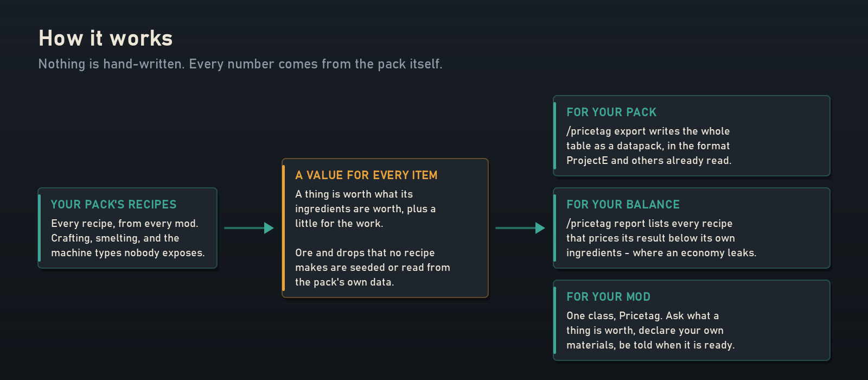Image resolution: width=868 pixels, height=380 pixels.
Task: Click the 'Ore and drops' paragraph
Action: tap(373, 267)
